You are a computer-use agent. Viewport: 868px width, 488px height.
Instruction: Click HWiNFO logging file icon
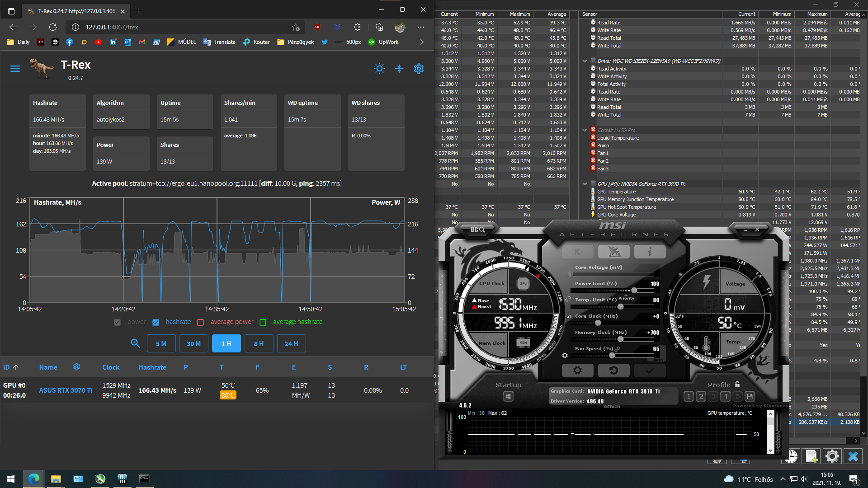pos(811,456)
